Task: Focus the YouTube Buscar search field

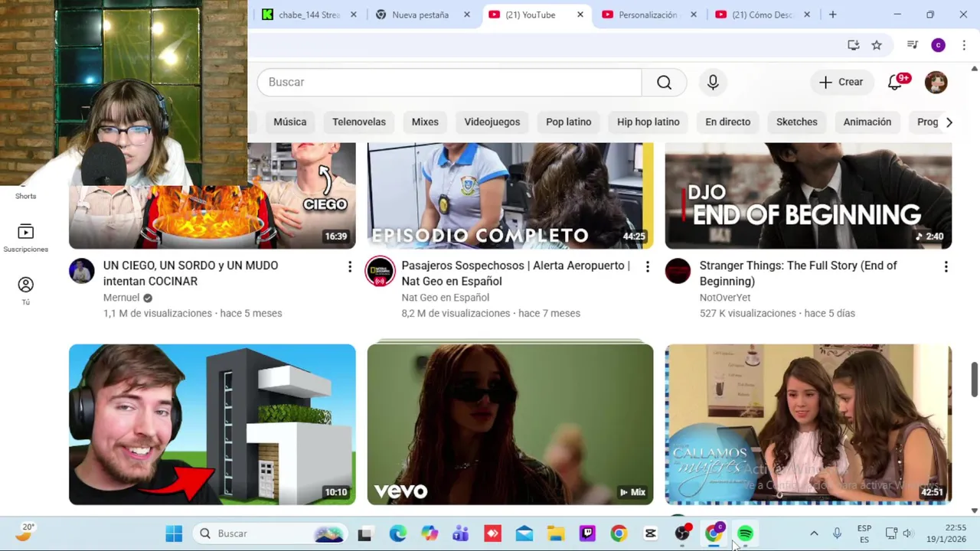Action: 449,82
